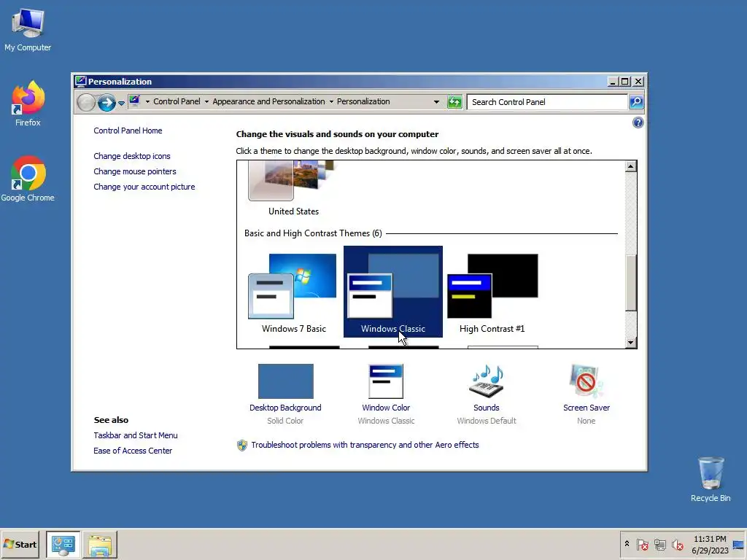Image resolution: width=747 pixels, height=560 pixels.
Task: Show hidden tray icons arrow
Action: click(627, 544)
